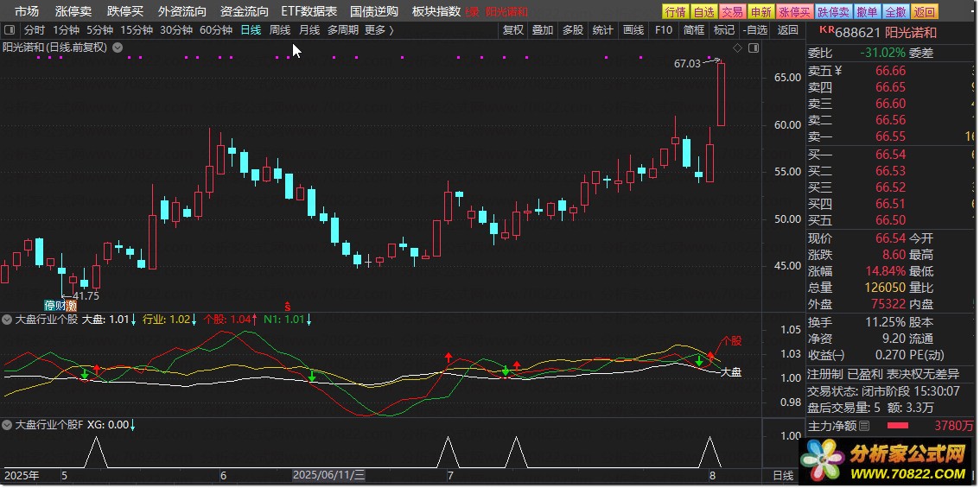This screenshot has height=488, width=980.
Task: Click the 日线 label at bottom right
Action: 783,476
